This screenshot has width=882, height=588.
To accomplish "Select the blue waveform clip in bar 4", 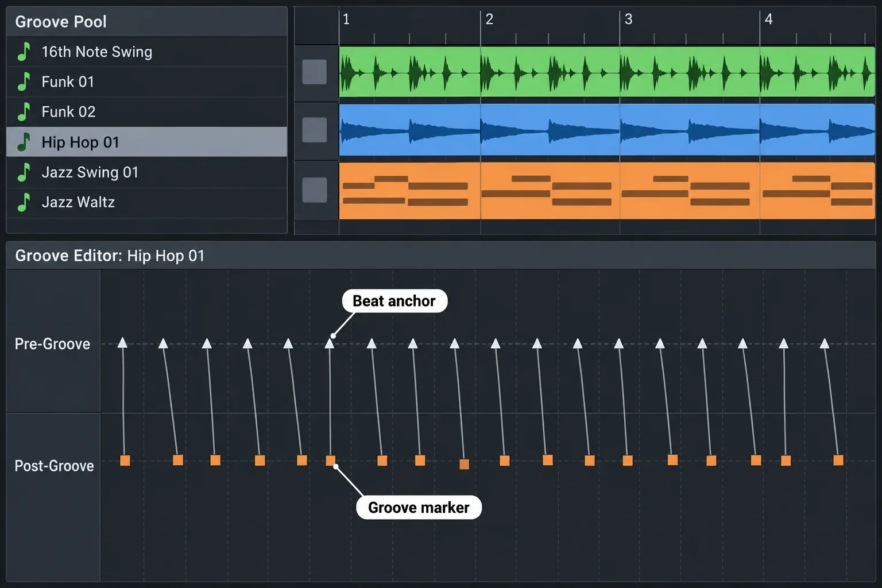I will click(818, 130).
